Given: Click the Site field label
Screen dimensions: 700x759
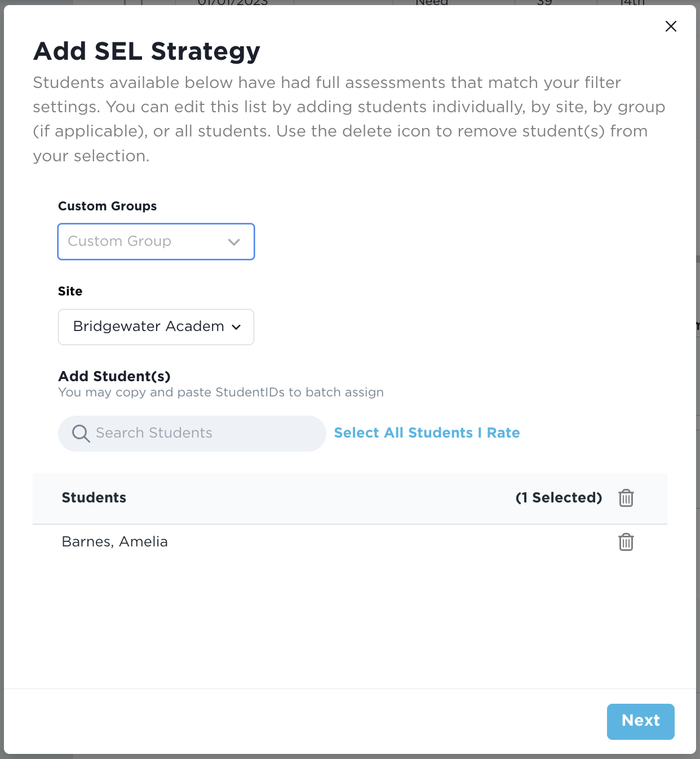Looking at the screenshot, I should pyautogui.click(x=70, y=291).
